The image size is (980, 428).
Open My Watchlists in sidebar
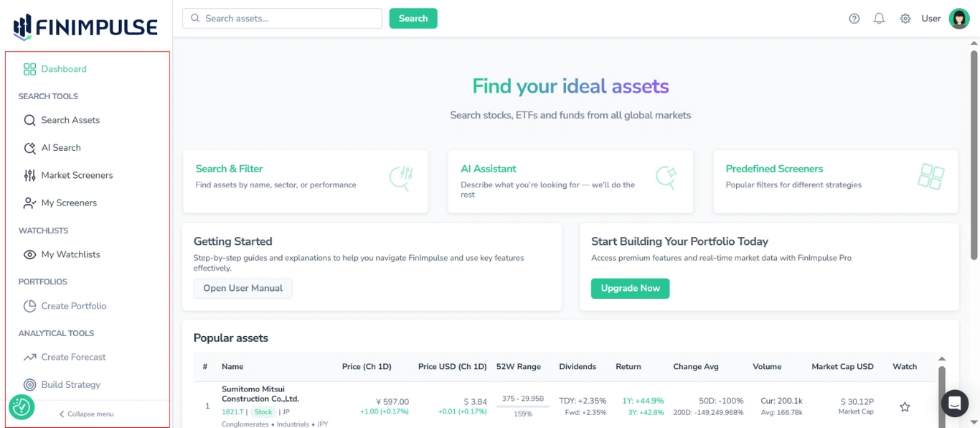(x=70, y=254)
